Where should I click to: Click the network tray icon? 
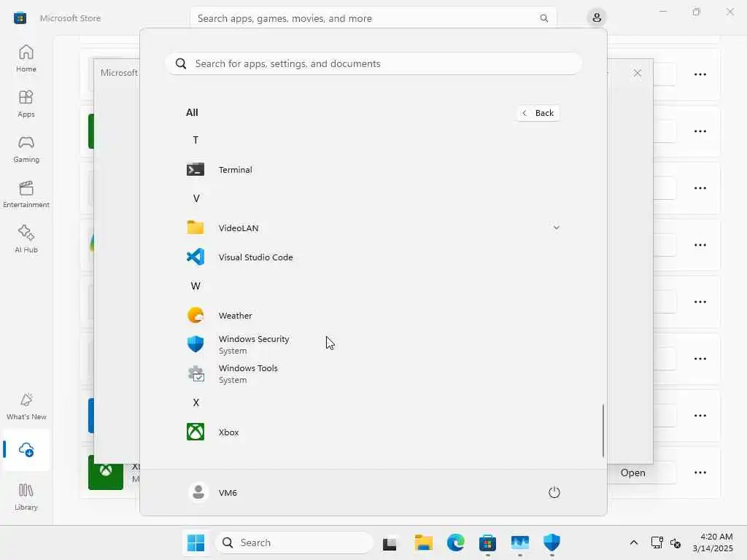tap(657, 542)
